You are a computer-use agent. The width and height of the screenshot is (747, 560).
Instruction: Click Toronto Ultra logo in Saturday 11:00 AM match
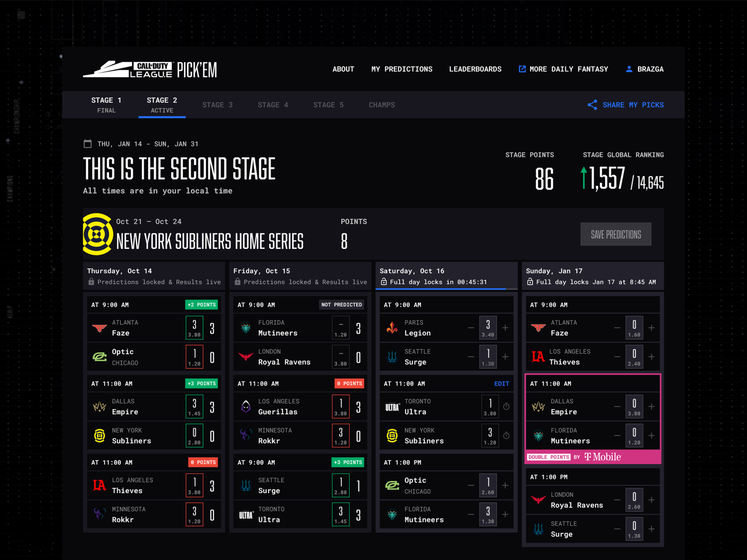(392, 407)
